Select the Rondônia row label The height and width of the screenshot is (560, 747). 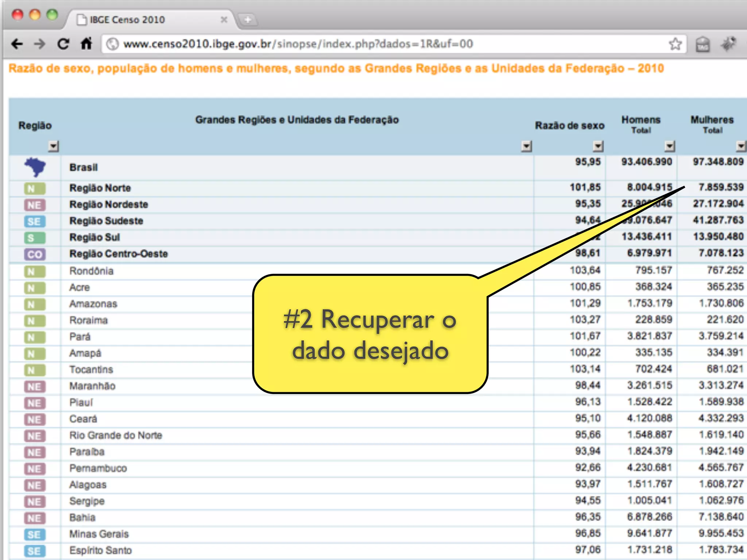(91, 271)
